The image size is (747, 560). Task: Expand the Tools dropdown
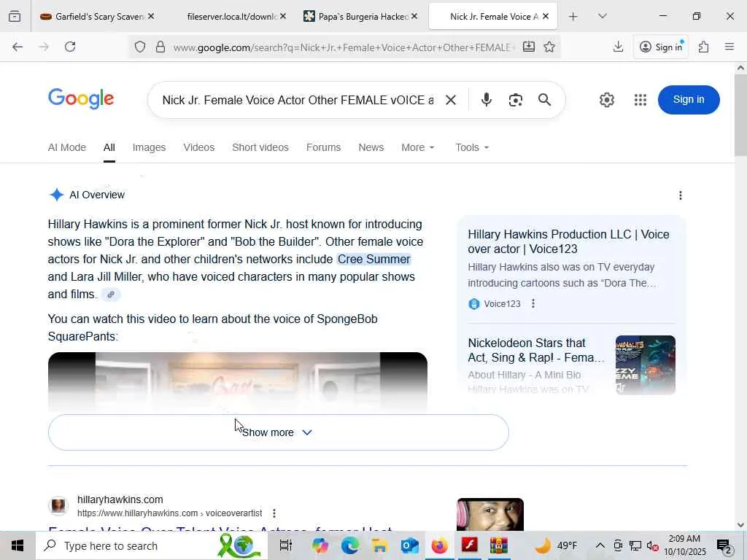coord(472,147)
